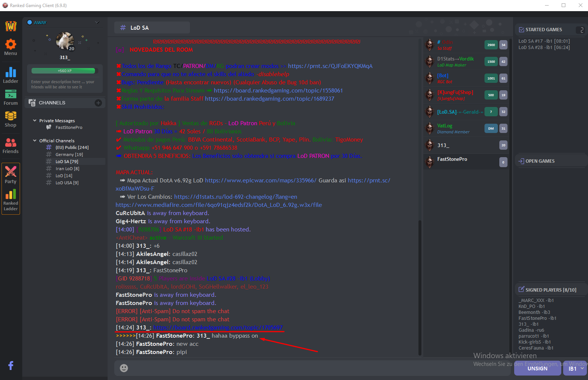Add a new channel with plus icon
The image size is (588, 380).
pos(98,103)
